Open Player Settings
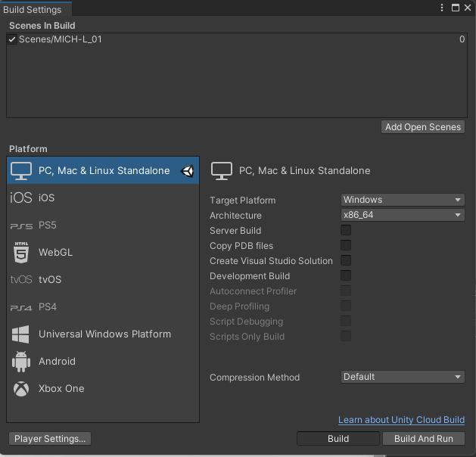The width and height of the screenshot is (476, 457). [50, 439]
